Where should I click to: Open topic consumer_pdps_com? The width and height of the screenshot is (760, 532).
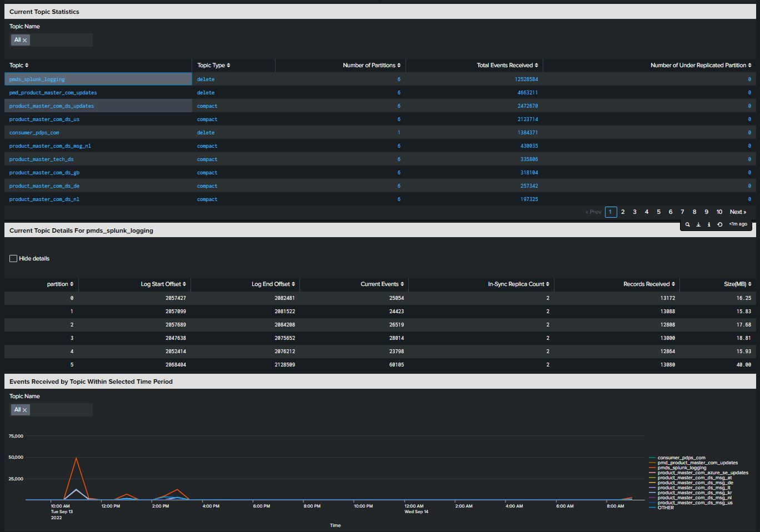click(x=34, y=133)
